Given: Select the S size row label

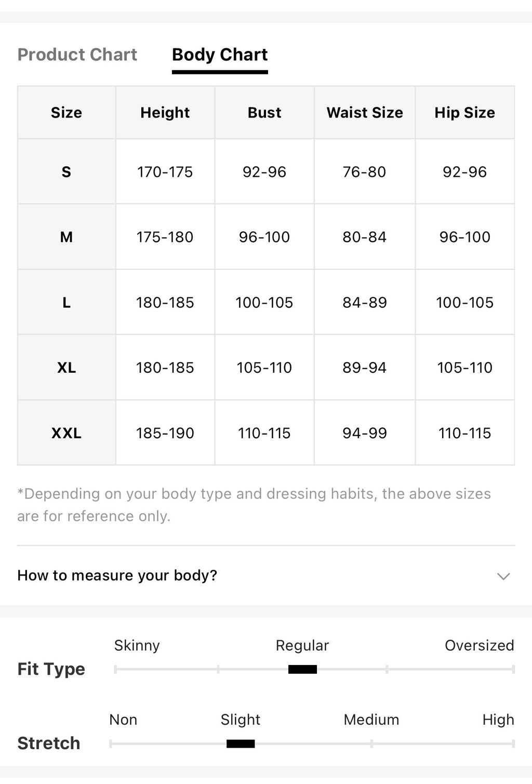Looking at the screenshot, I should tap(66, 172).
